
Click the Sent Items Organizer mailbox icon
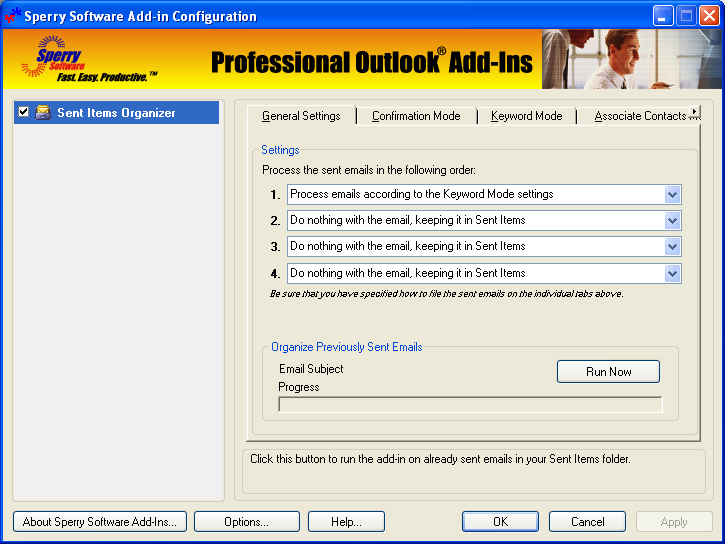click(43, 112)
